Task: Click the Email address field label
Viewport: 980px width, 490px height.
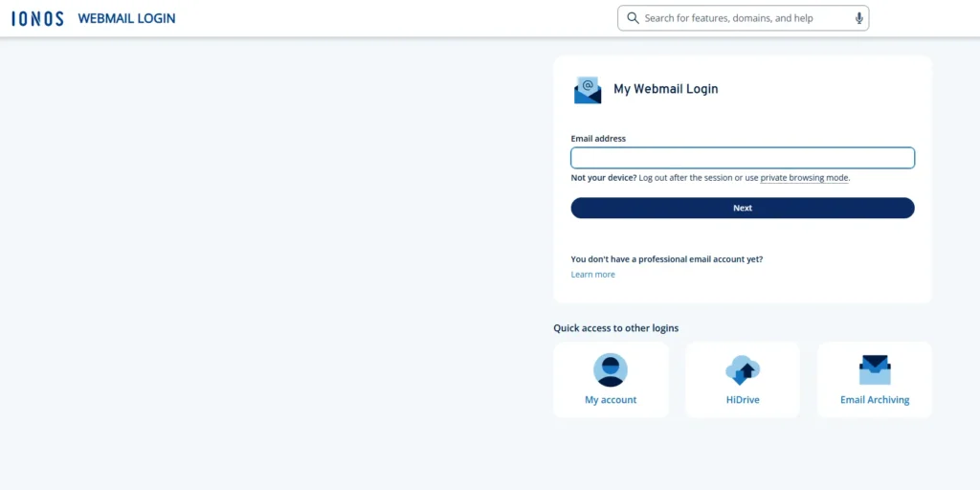Action: tap(598, 139)
